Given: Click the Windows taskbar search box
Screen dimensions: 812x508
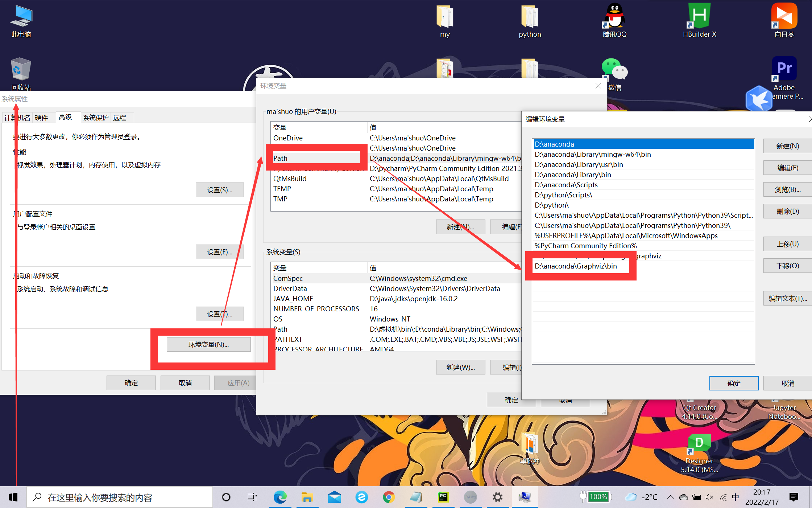Looking at the screenshot, I should point(120,497).
